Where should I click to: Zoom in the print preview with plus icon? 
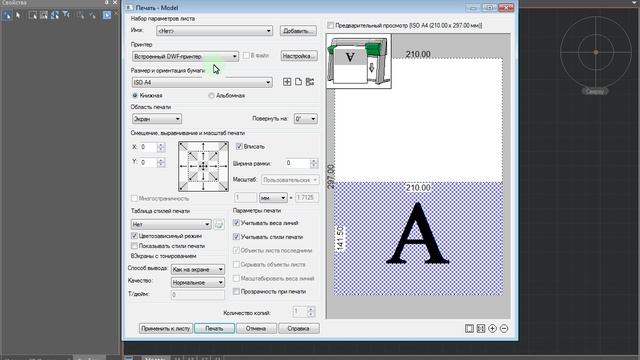492,329
